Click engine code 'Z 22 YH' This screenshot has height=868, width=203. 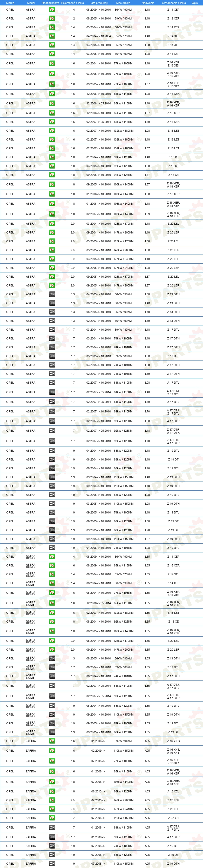click(x=173, y=818)
